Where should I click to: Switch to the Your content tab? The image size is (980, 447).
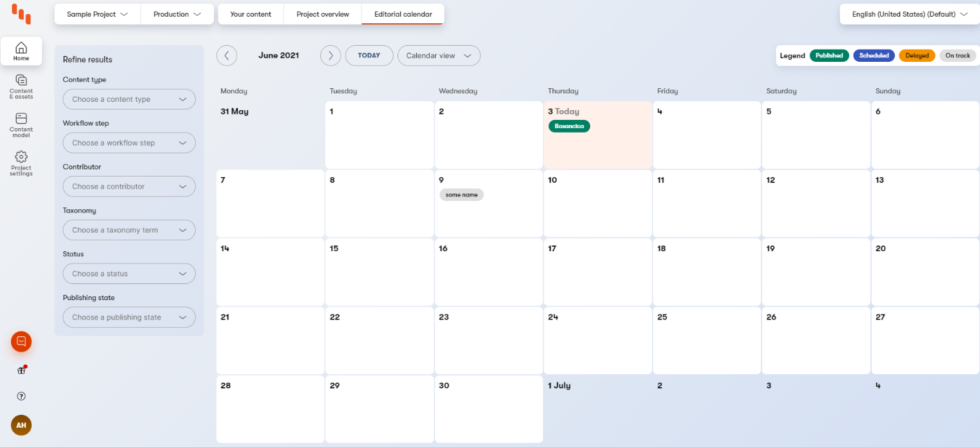point(251,14)
